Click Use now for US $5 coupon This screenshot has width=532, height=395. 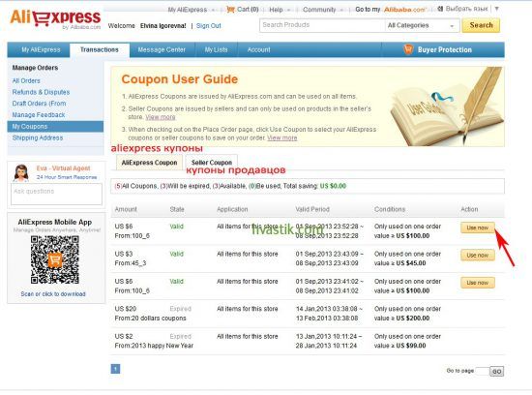(478, 283)
